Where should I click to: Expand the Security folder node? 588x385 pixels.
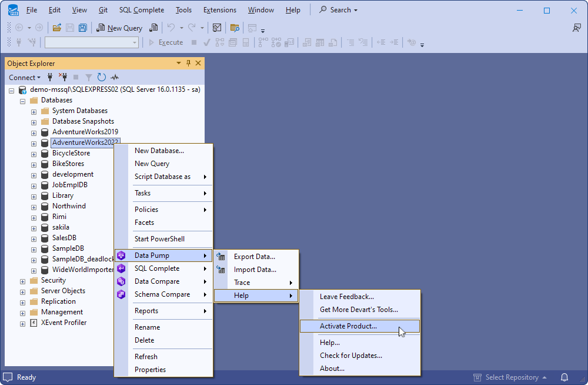[x=22, y=281]
